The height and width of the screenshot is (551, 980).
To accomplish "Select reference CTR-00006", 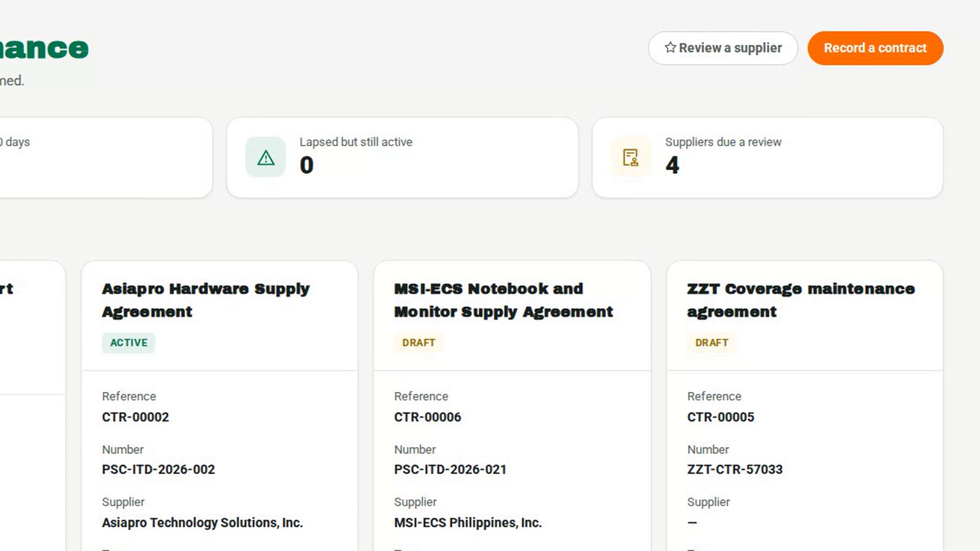I will (428, 417).
